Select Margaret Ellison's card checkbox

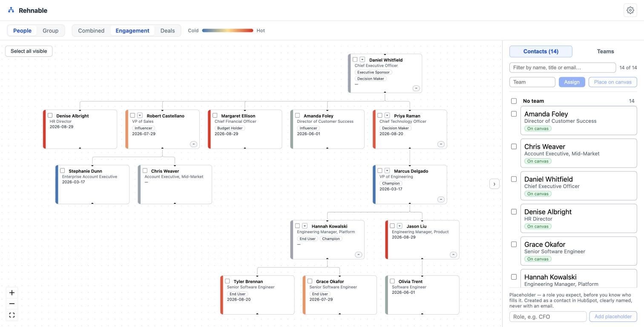[215, 116]
